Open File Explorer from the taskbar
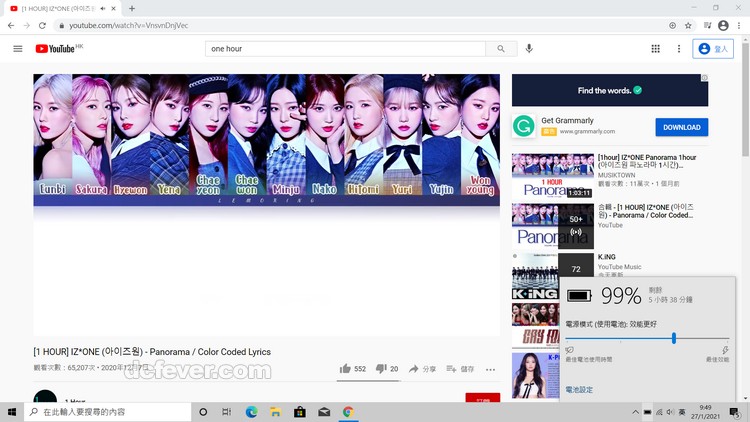The width and height of the screenshot is (750, 422). coord(276,412)
